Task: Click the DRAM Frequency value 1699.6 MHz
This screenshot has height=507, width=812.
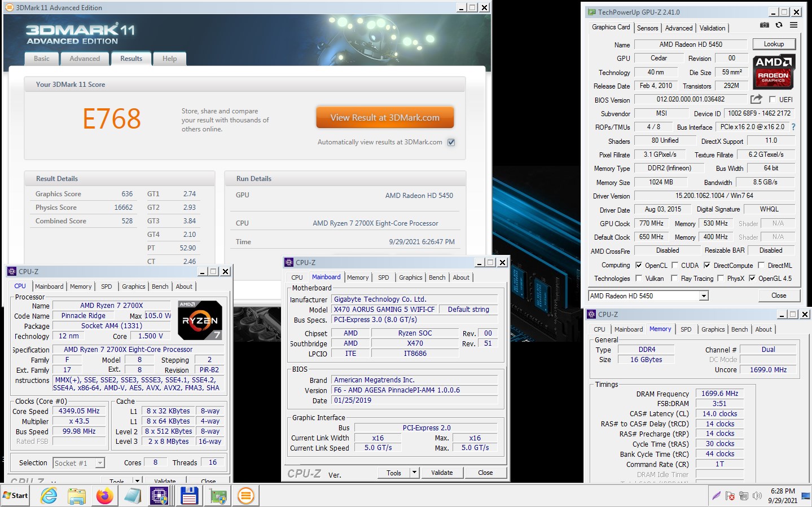Action: pyautogui.click(x=719, y=394)
